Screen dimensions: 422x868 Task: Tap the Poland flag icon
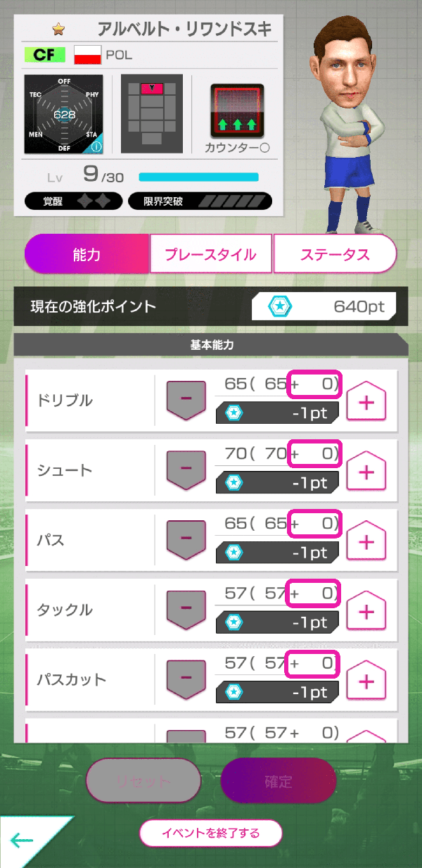point(88,55)
